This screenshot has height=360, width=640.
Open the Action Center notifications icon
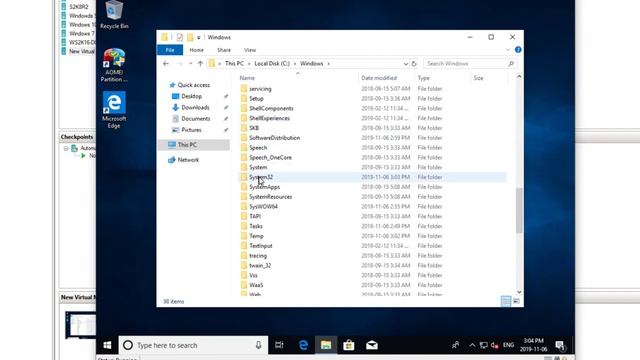tap(560, 345)
